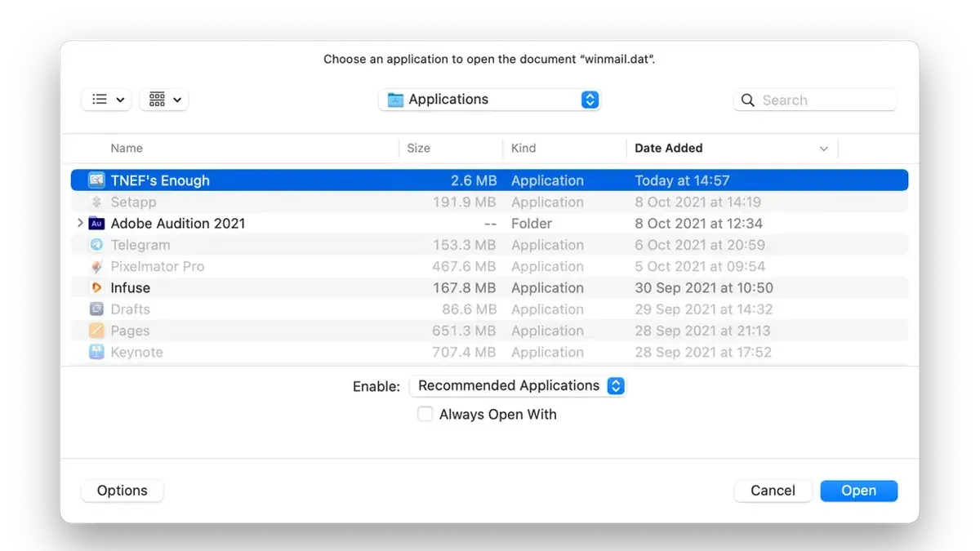Click the Keynote app icon
This screenshot has height=551, width=980.
click(96, 352)
